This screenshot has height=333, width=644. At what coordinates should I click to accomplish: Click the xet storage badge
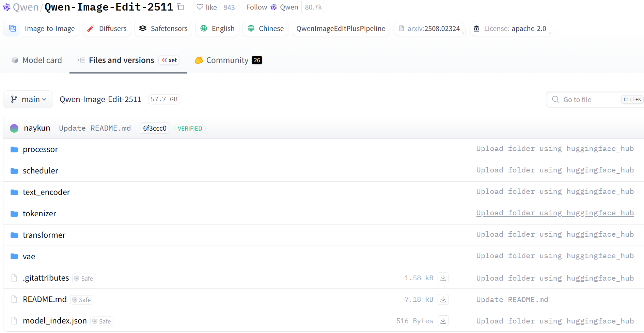point(169,60)
